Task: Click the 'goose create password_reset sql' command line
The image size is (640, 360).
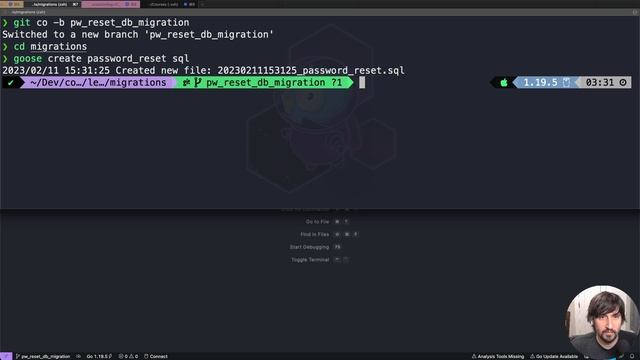Action: pos(101,58)
